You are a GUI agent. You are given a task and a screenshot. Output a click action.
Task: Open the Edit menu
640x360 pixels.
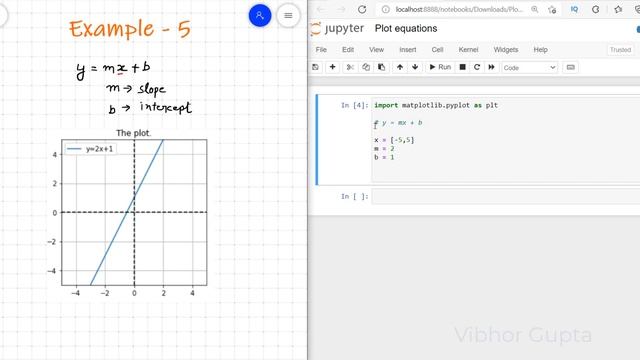click(348, 50)
